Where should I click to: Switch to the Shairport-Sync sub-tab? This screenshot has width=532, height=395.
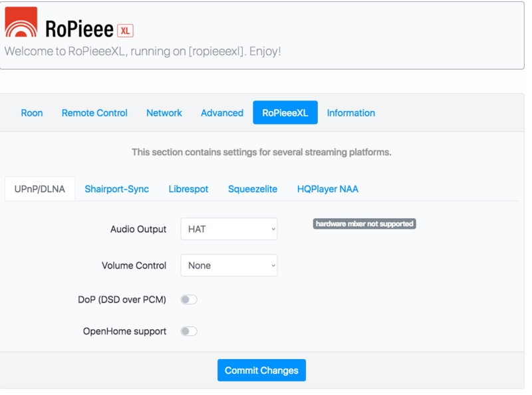tap(117, 189)
